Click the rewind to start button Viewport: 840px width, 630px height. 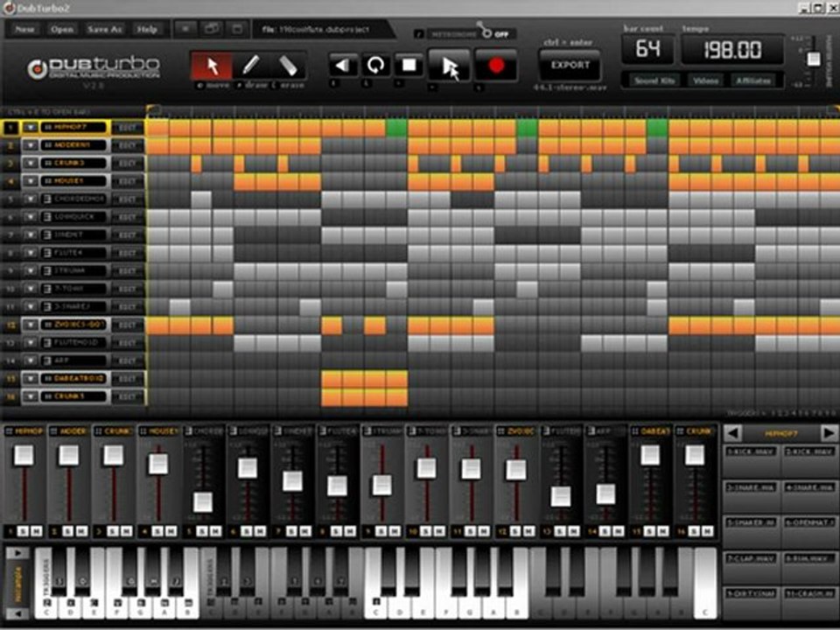click(343, 66)
